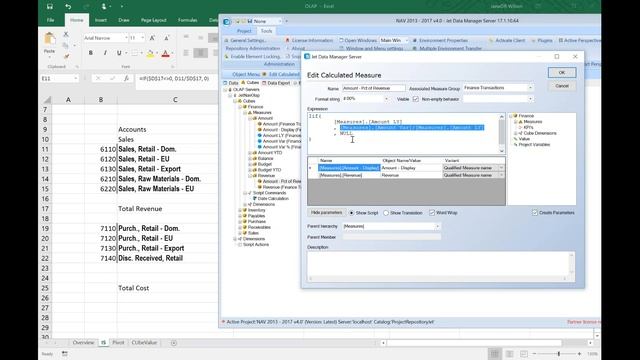This screenshot has height=360, width=640.
Task: Open Variant dropdown for Revenue row
Action: (502, 175)
